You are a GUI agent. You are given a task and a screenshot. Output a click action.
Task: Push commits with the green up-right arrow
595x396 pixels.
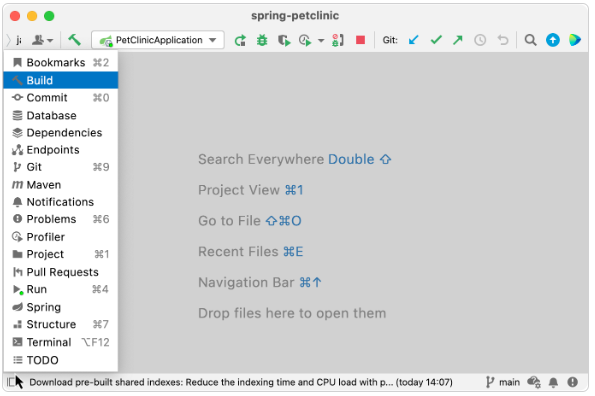pyautogui.click(x=458, y=40)
